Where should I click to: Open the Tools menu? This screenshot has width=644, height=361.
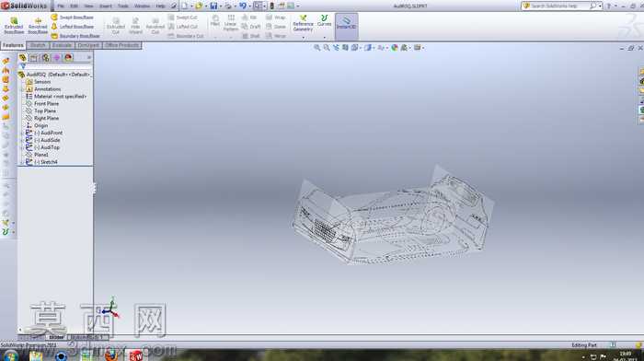point(122,6)
